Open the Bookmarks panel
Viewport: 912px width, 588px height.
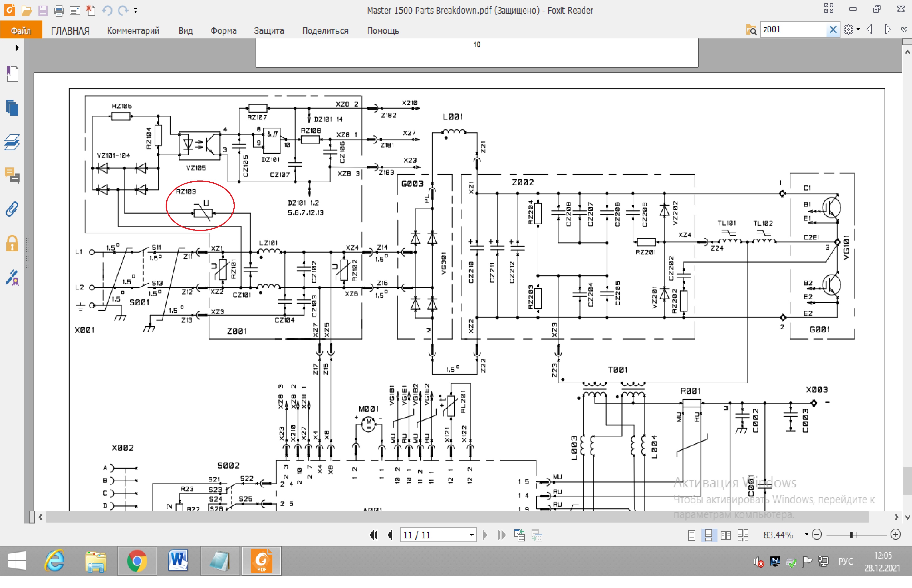pos(12,74)
